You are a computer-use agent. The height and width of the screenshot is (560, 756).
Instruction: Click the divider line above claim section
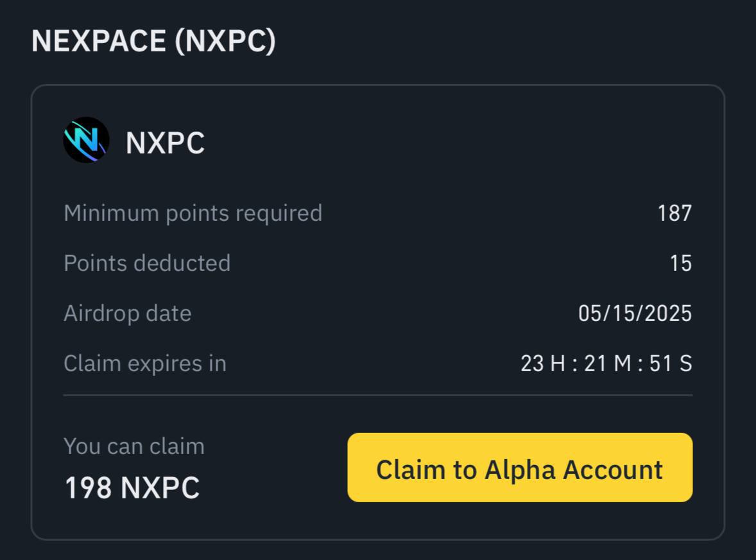coord(378,395)
